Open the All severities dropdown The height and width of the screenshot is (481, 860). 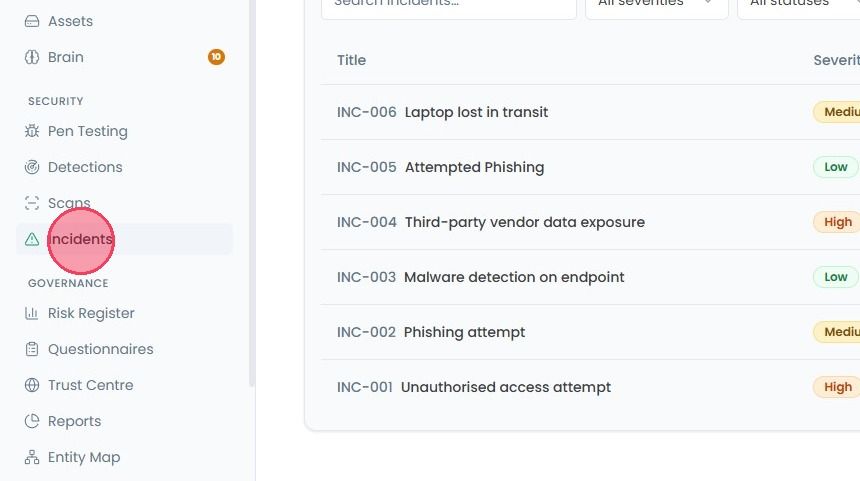tap(657, 5)
